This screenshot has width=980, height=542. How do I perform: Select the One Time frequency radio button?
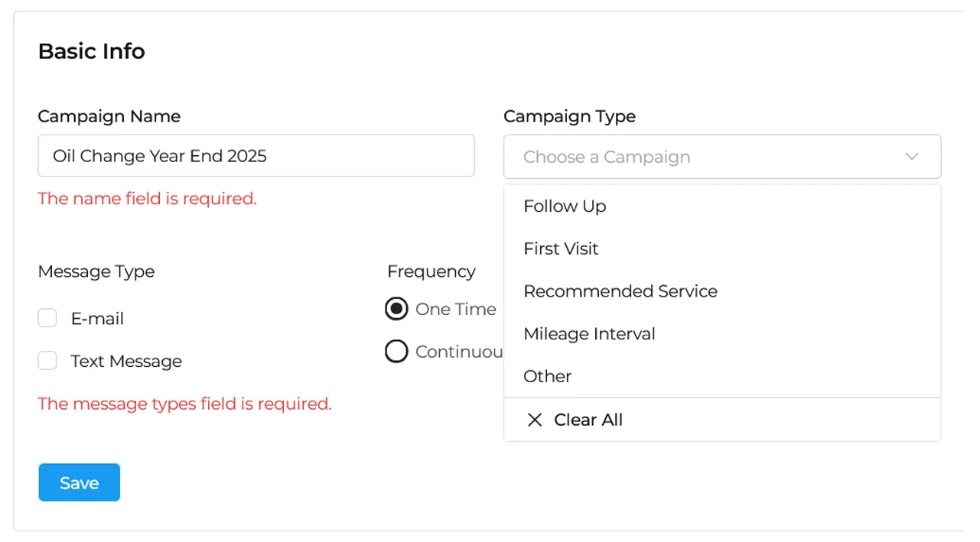click(396, 309)
